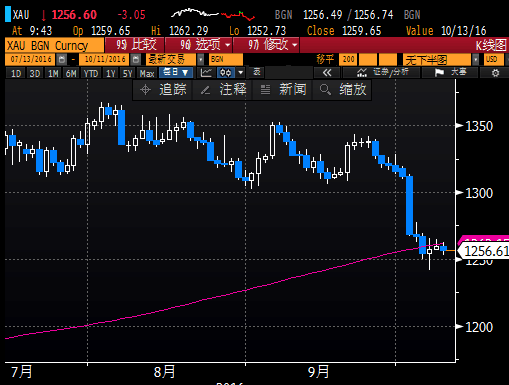Select the 5Y range

coord(127,73)
